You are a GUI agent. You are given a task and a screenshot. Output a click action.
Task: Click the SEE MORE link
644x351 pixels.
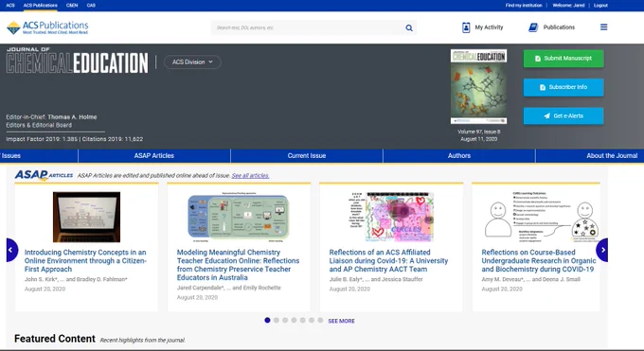coord(341,321)
